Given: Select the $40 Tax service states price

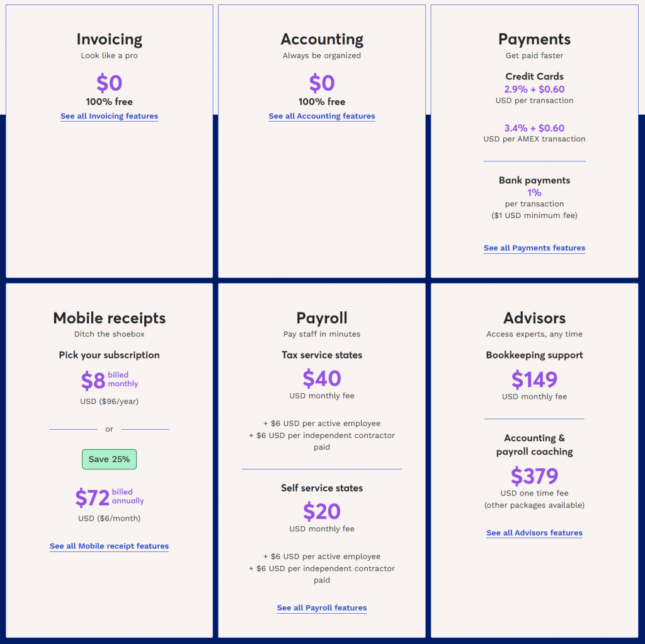Looking at the screenshot, I should (x=321, y=379).
